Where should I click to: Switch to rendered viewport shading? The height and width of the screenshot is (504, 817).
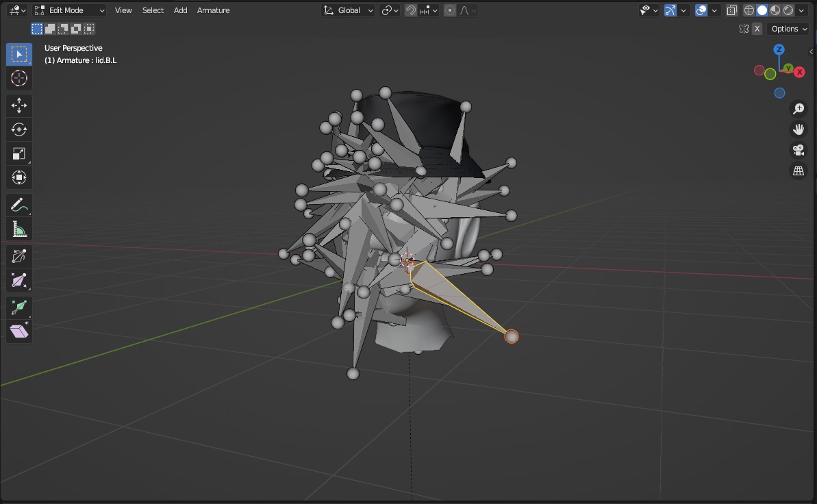(788, 10)
